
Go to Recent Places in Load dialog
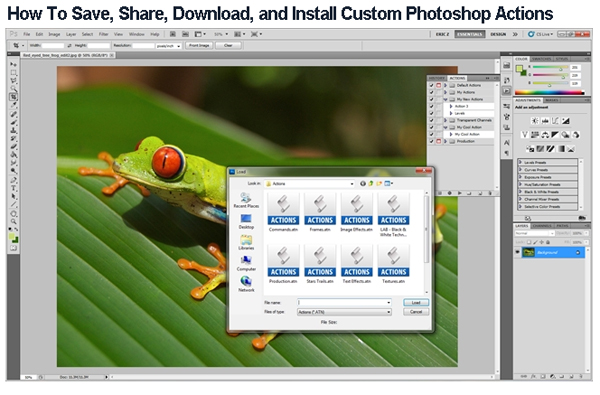(x=246, y=200)
